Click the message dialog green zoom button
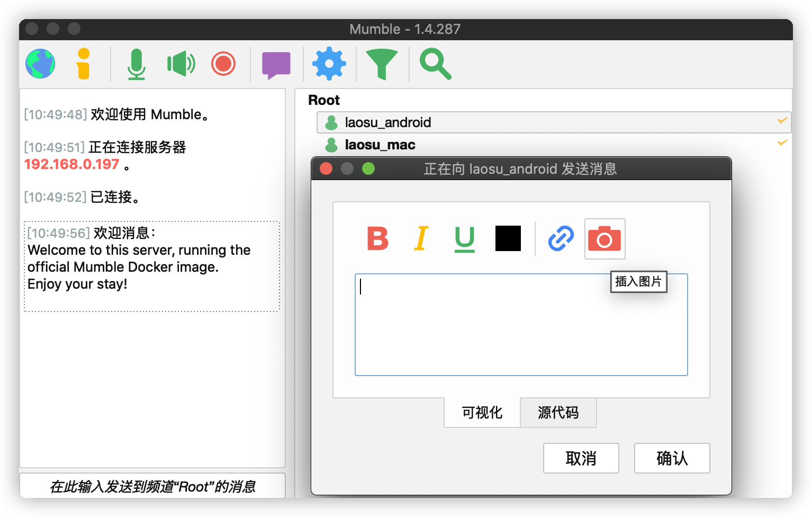812x517 pixels. tap(368, 168)
